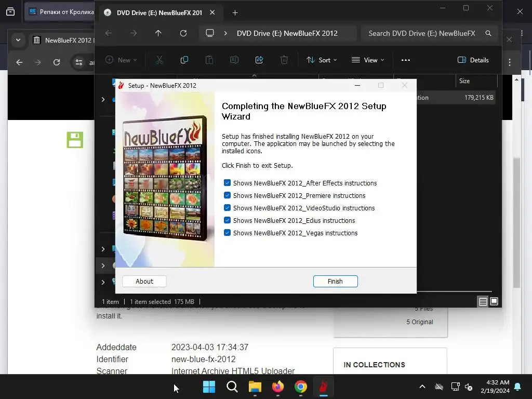Expand lowest navigation pane tree chevron
Image resolution: width=532 pixels, height=399 pixels.
pos(103,282)
